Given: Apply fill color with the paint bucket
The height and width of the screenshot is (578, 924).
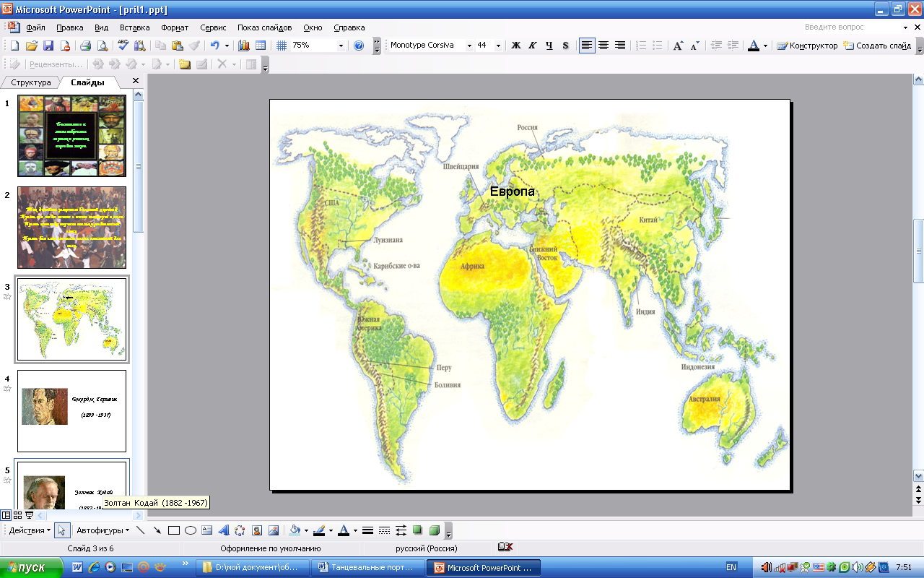Looking at the screenshot, I should 295,530.
